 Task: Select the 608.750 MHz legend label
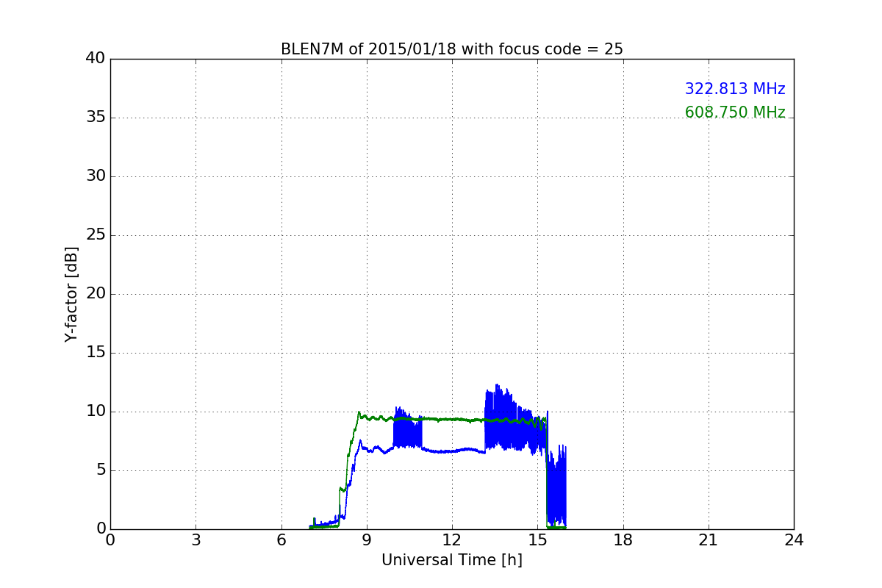point(735,112)
